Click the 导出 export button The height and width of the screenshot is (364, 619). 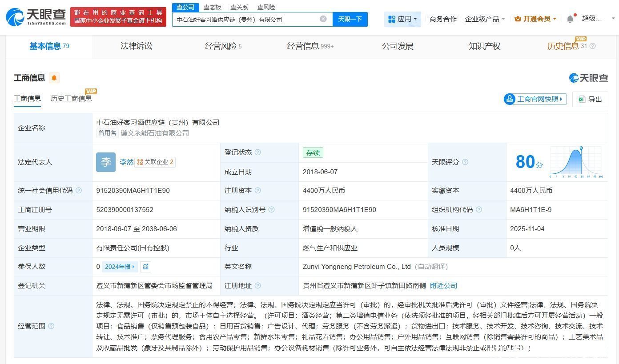590,99
